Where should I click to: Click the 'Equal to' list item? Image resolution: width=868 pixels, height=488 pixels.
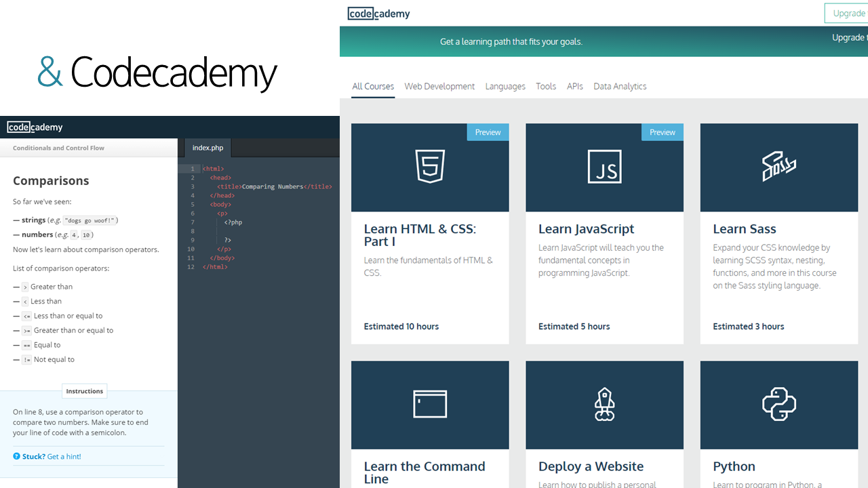(x=37, y=345)
